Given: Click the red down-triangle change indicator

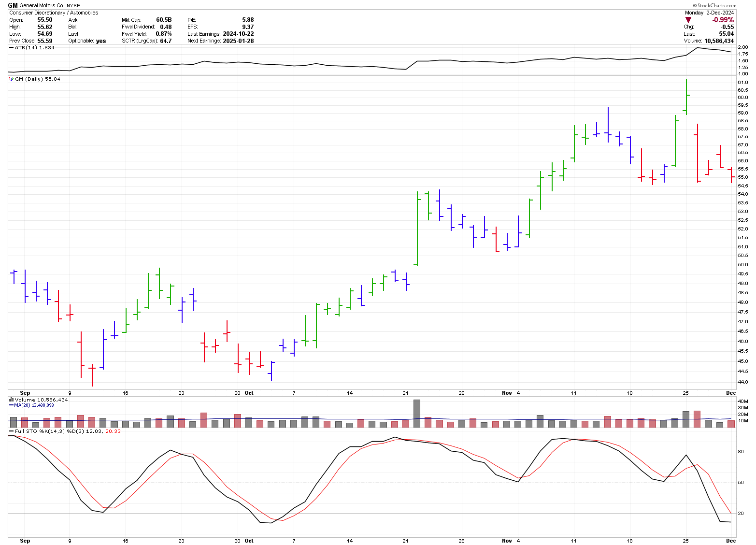Looking at the screenshot, I should tap(688, 20).
